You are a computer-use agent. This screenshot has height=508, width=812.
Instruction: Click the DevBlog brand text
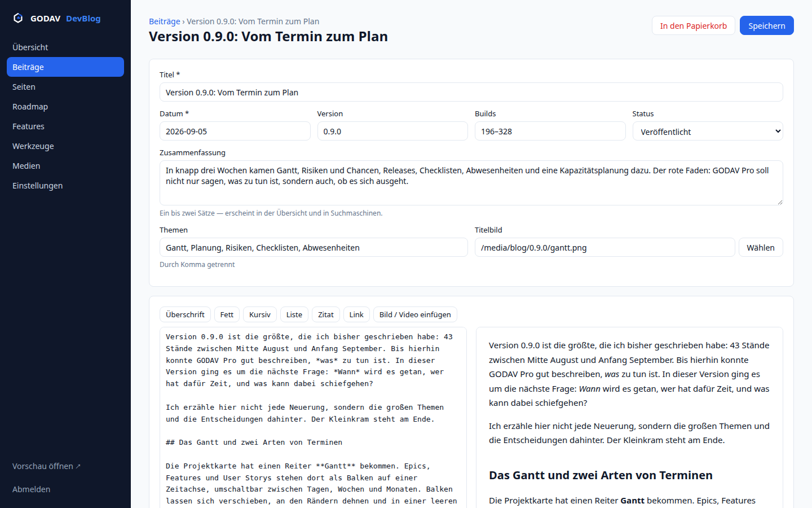point(83,18)
